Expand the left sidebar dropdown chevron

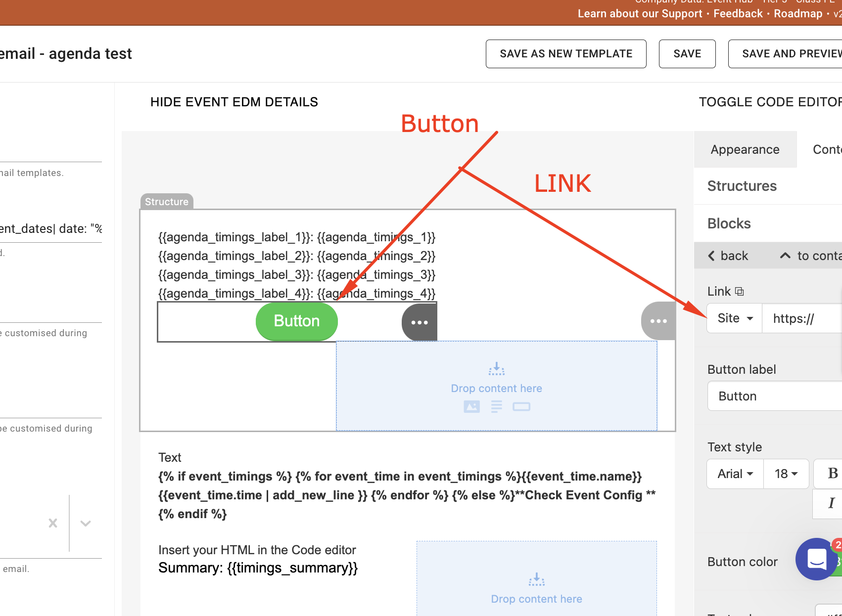(86, 523)
